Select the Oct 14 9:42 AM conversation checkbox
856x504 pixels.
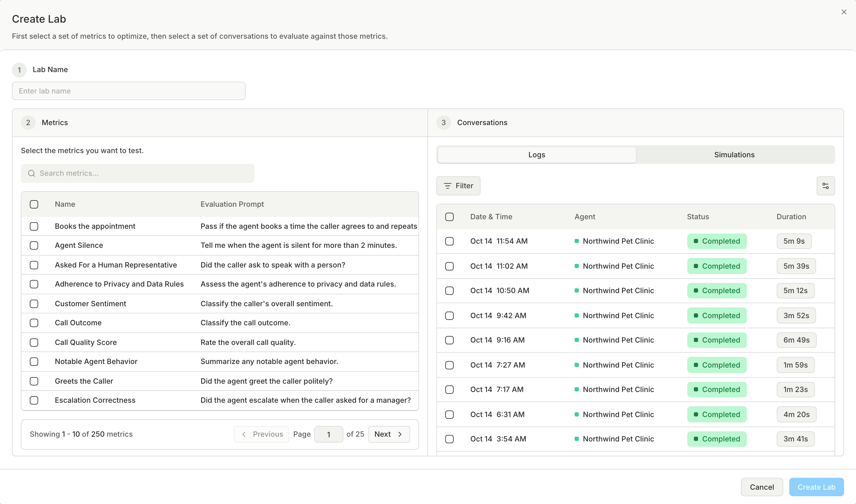click(x=449, y=315)
